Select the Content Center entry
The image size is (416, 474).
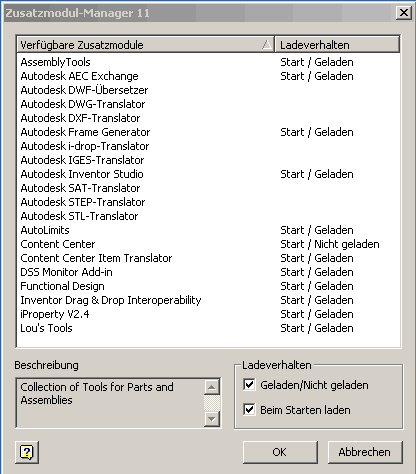click(x=58, y=244)
